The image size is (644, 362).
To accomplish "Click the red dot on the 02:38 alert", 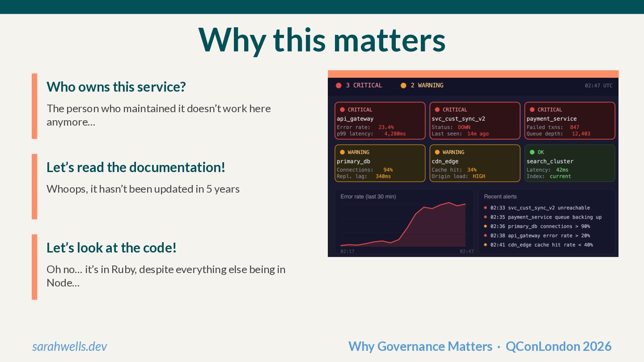I will click(x=486, y=236).
